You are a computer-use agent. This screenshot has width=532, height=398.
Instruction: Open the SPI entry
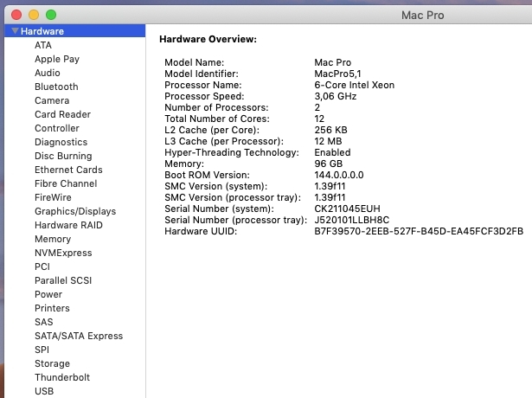(42, 350)
